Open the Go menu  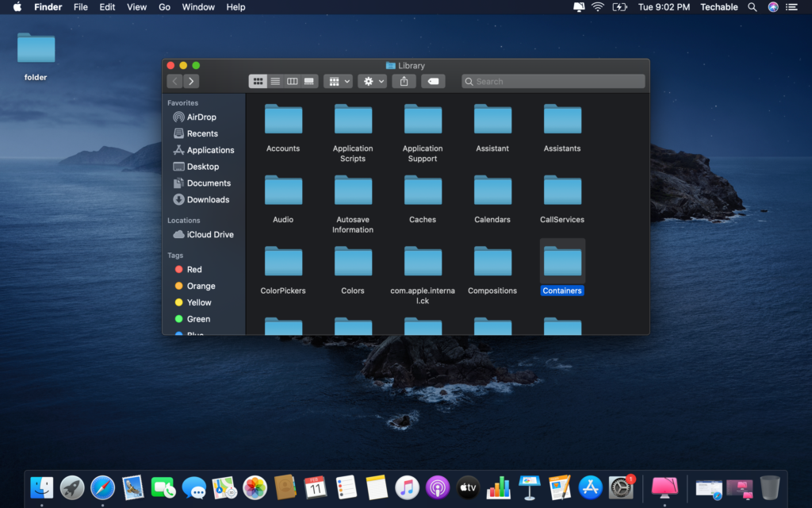164,7
